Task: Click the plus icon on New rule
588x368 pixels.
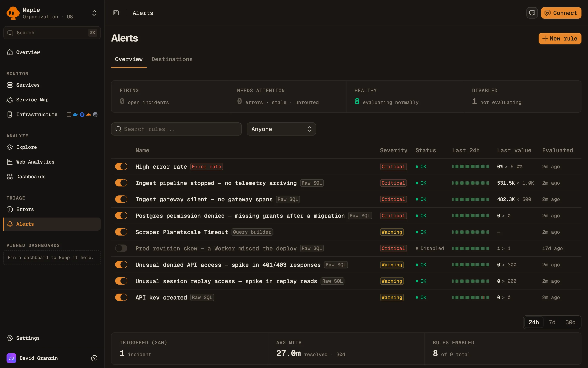Action: [545, 38]
